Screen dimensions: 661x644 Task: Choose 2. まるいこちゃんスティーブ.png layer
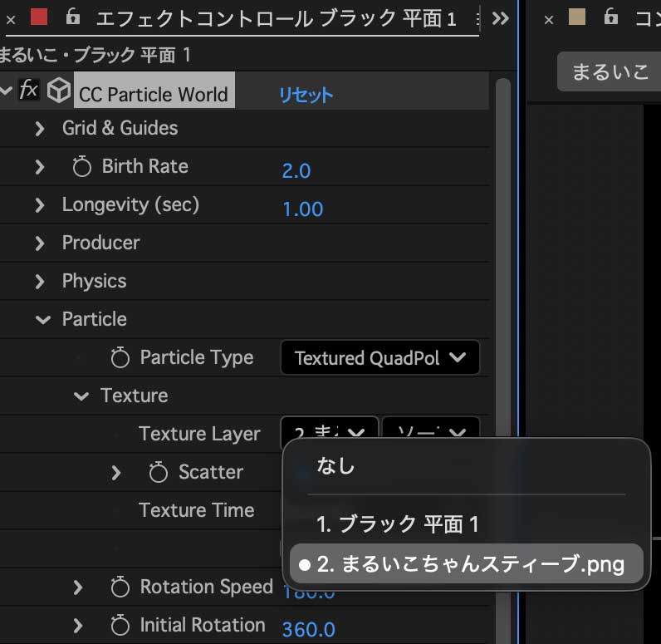pyautogui.click(x=466, y=564)
